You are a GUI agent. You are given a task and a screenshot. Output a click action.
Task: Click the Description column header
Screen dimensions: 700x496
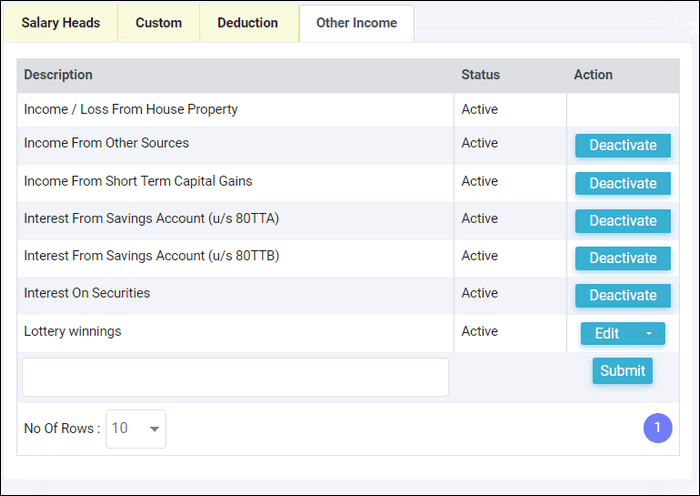(58, 75)
